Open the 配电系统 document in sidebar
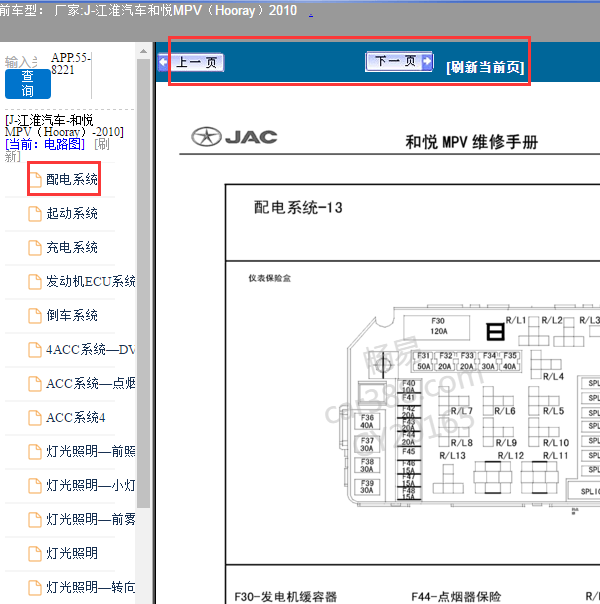 [x=72, y=179]
